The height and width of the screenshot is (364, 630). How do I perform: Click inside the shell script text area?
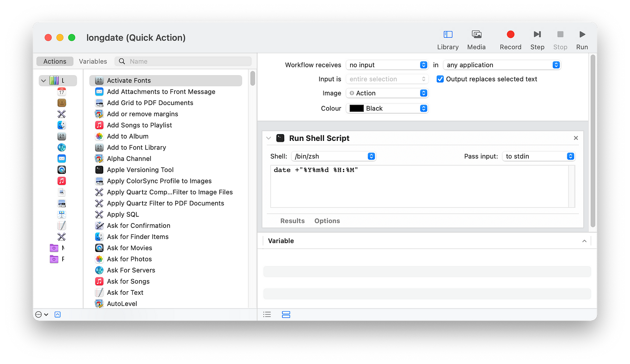pos(420,186)
